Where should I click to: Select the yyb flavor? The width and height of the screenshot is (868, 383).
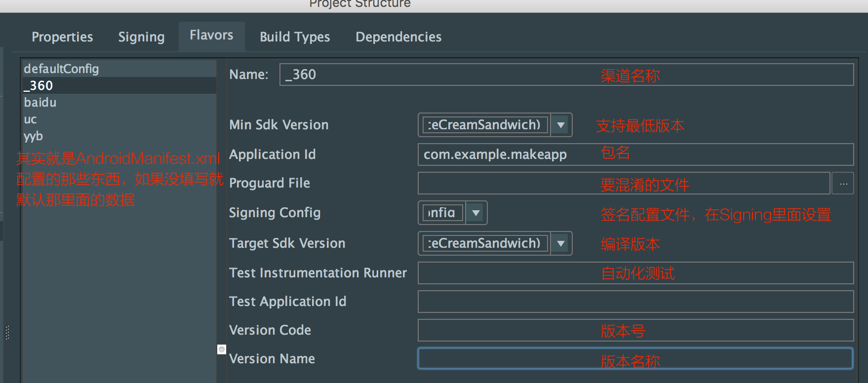[x=33, y=136]
